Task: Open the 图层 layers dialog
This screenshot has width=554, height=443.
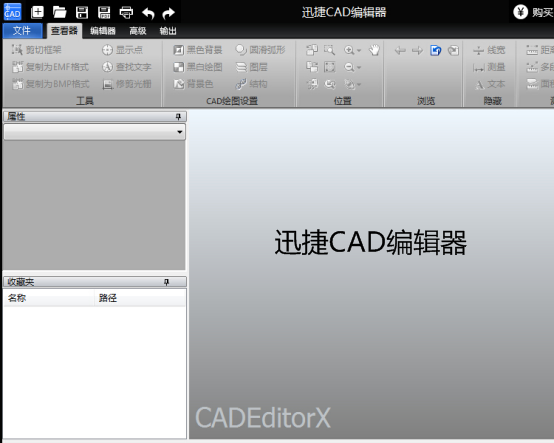Action: (x=252, y=67)
